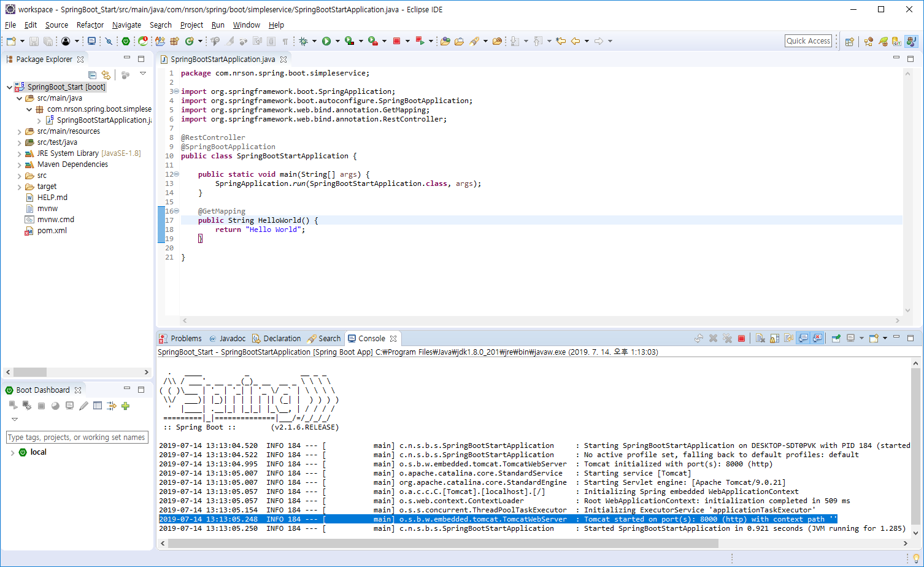The width and height of the screenshot is (924, 567).
Task: Click the stop square icon in Boot Dashboard
Action: coord(41,406)
